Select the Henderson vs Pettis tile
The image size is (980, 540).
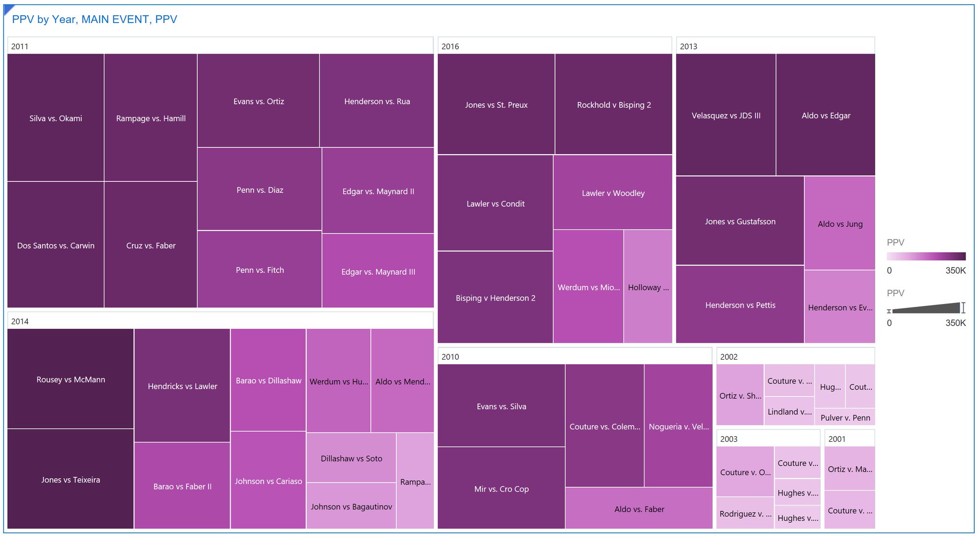(740, 304)
